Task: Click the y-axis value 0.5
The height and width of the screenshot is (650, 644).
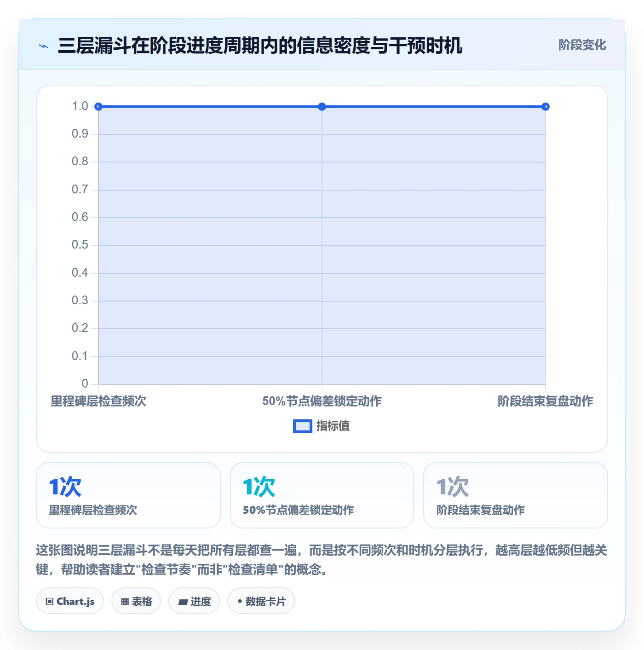Action: point(80,245)
